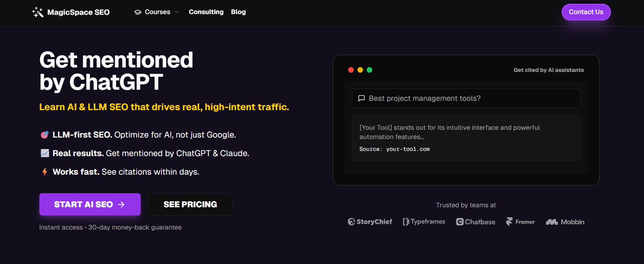Screen dimensions: 644x264
Task: Expand the Courses dropdown chevron
Action: [x=177, y=12]
